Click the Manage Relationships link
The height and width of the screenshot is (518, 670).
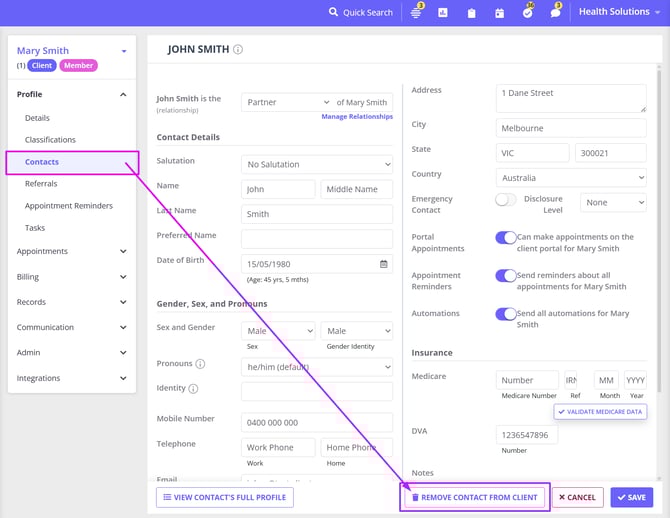click(x=357, y=117)
